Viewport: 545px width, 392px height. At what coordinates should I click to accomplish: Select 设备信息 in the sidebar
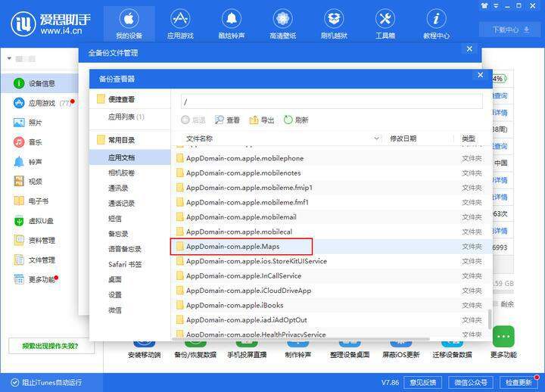pos(39,83)
